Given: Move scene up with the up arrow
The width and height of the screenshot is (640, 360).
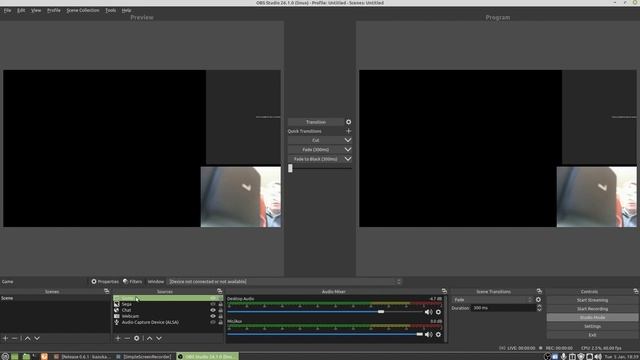Looking at the screenshot, I should click(x=27, y=338).
